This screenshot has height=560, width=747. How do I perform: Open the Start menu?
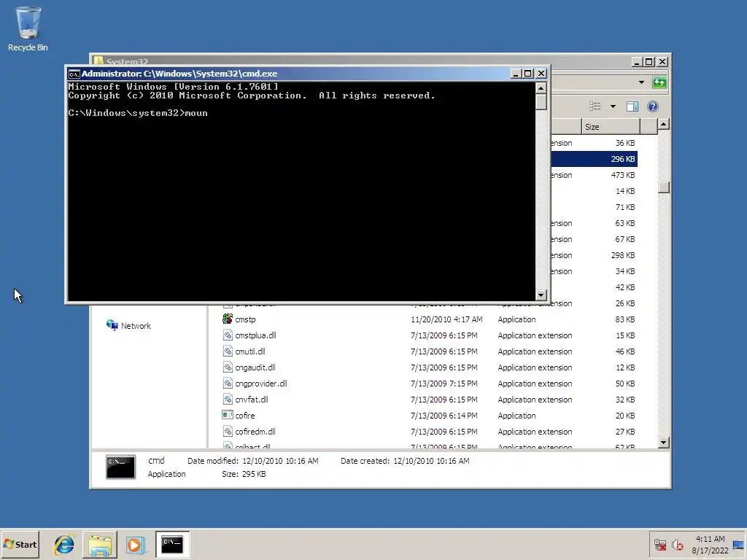[20, 544]
